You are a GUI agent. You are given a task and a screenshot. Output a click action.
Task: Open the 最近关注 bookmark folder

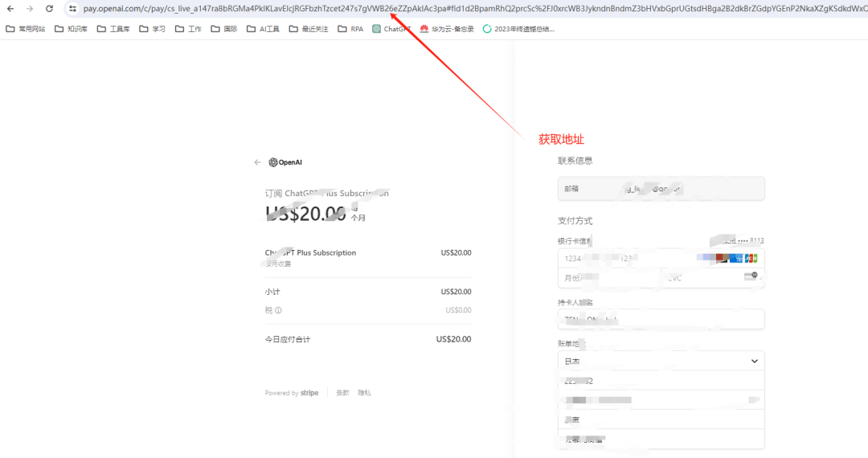(309, 29)
